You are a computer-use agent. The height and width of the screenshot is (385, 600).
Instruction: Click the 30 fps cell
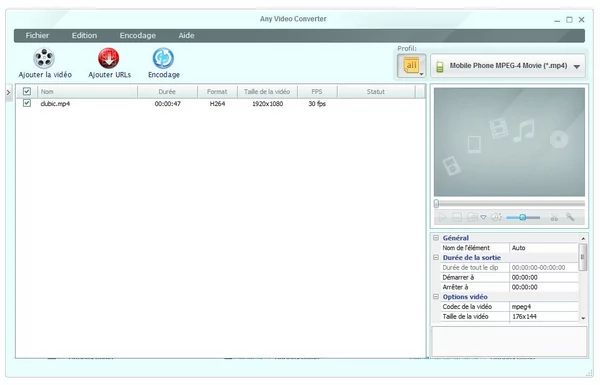[317, 104]
